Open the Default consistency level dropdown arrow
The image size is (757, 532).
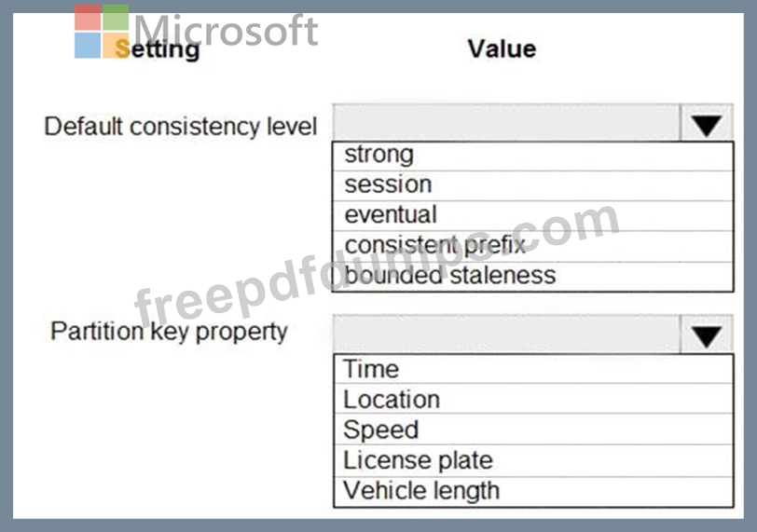coord(707,124)
